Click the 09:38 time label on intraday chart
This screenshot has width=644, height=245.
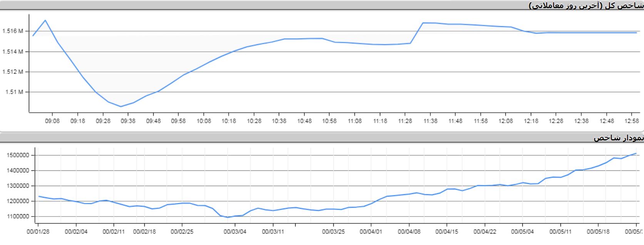pyautogui.click(x=128, y=121)
